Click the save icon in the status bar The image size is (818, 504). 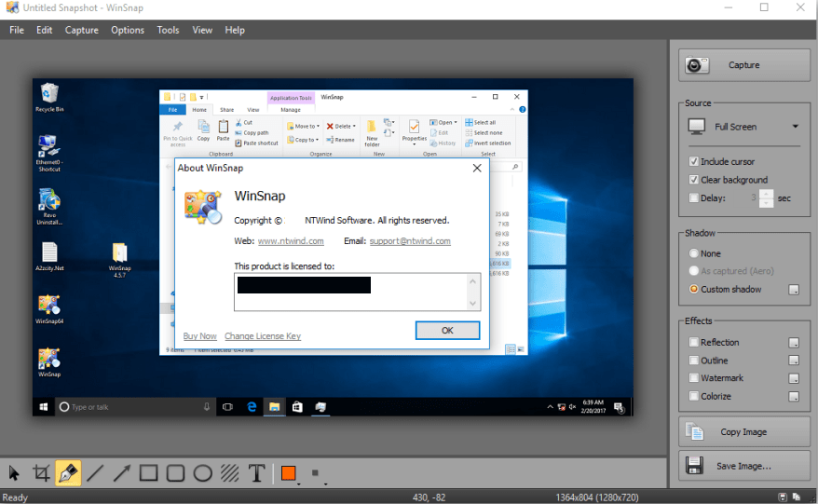coord(783,497)
